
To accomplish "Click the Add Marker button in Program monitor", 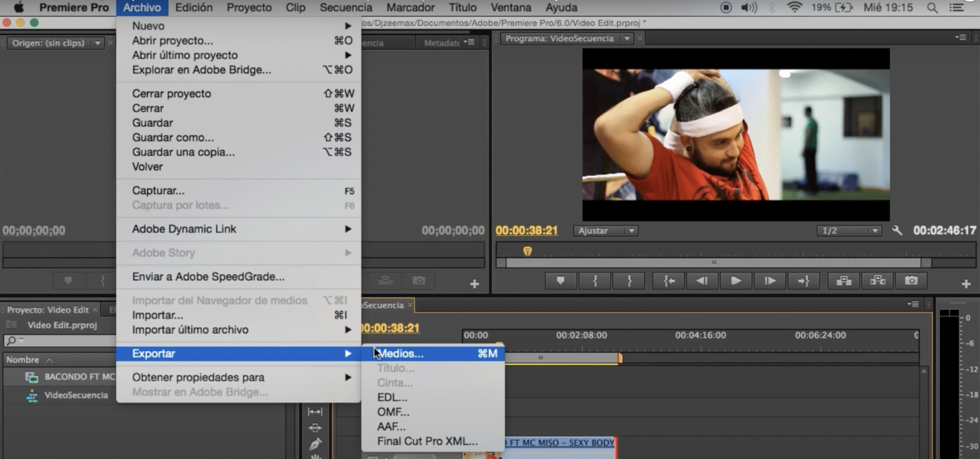I will pos(560,281).
